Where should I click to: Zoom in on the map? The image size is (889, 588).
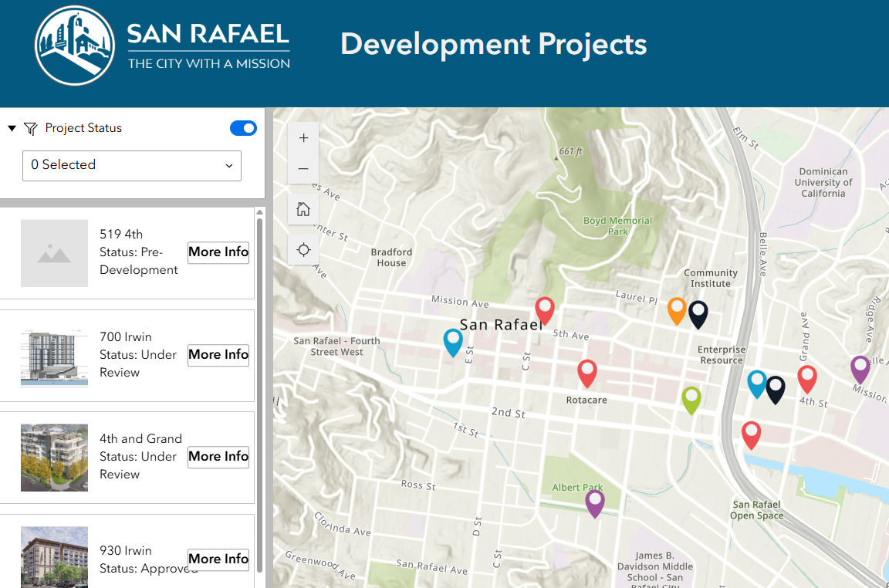coord(303,138)
